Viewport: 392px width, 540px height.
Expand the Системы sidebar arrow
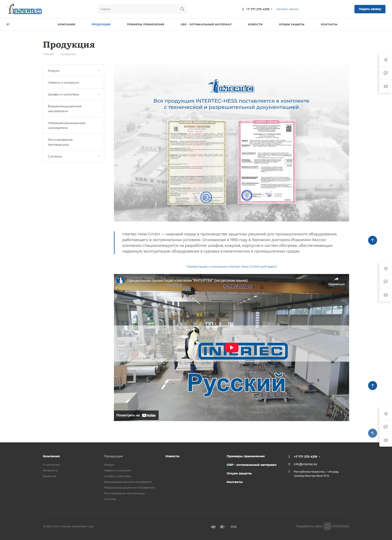pos(99,157)
